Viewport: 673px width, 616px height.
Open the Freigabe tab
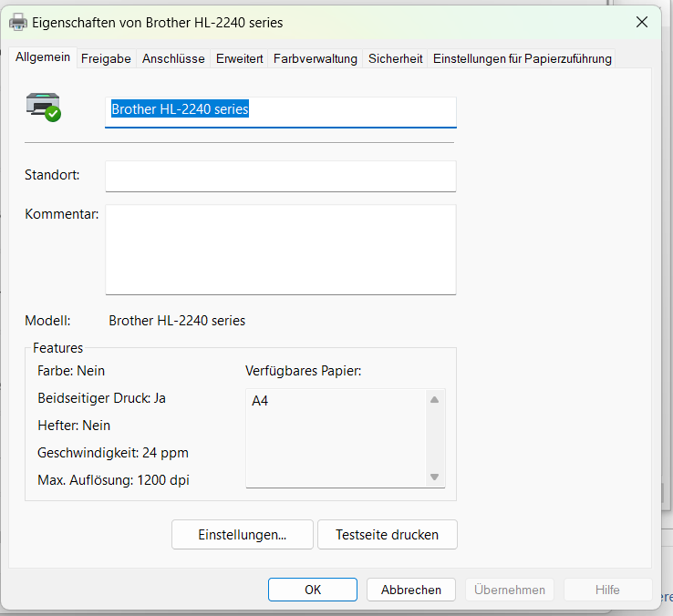point(106,58)
